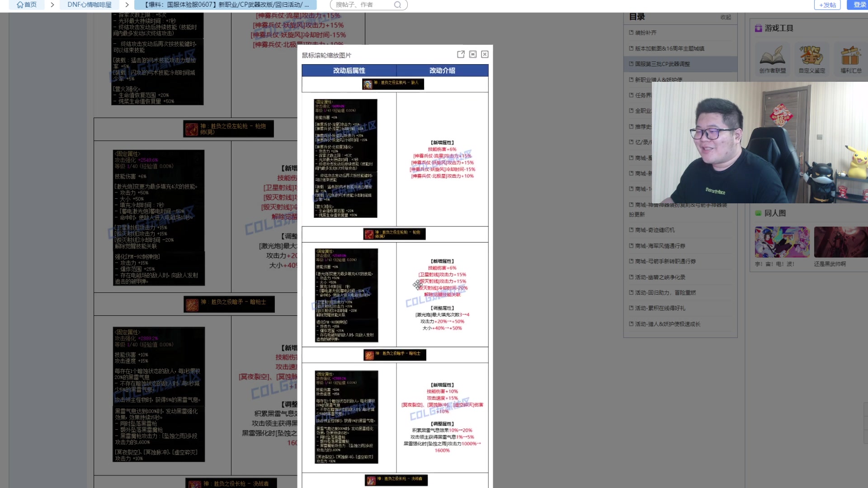Open the 还是黑武帅啊 fan art thumbnail

841,242
